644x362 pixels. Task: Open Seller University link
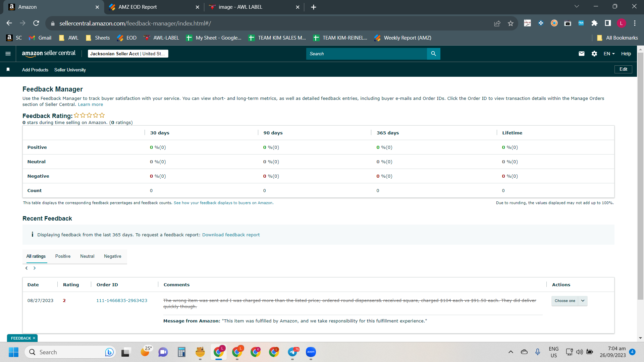[70, 70]
